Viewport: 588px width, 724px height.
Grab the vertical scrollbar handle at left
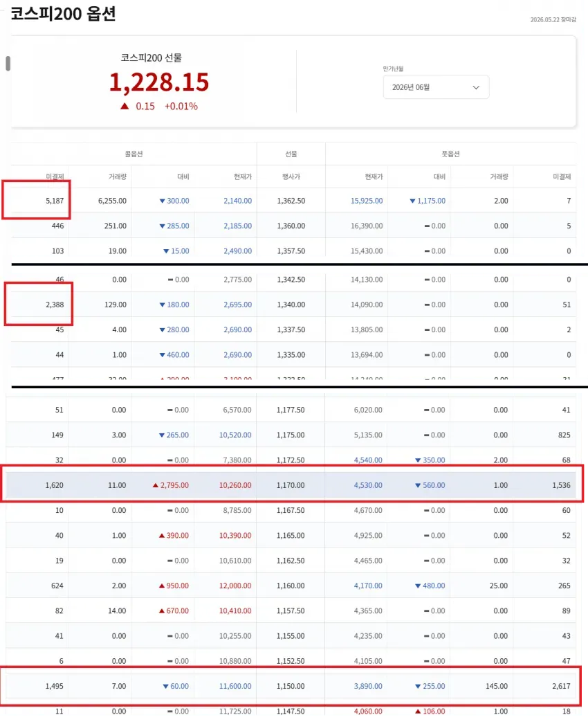[8, 63]
